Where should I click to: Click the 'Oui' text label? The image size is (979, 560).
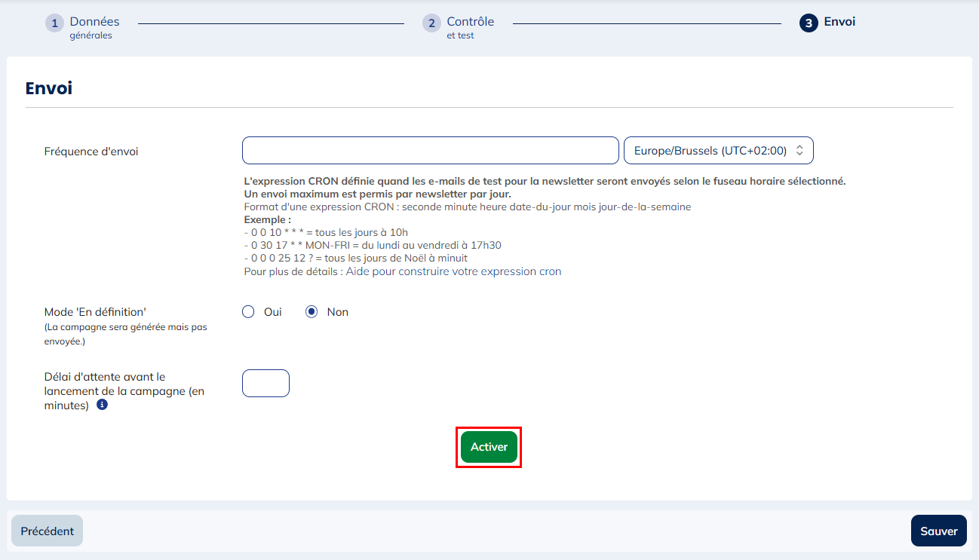[272, 312]
